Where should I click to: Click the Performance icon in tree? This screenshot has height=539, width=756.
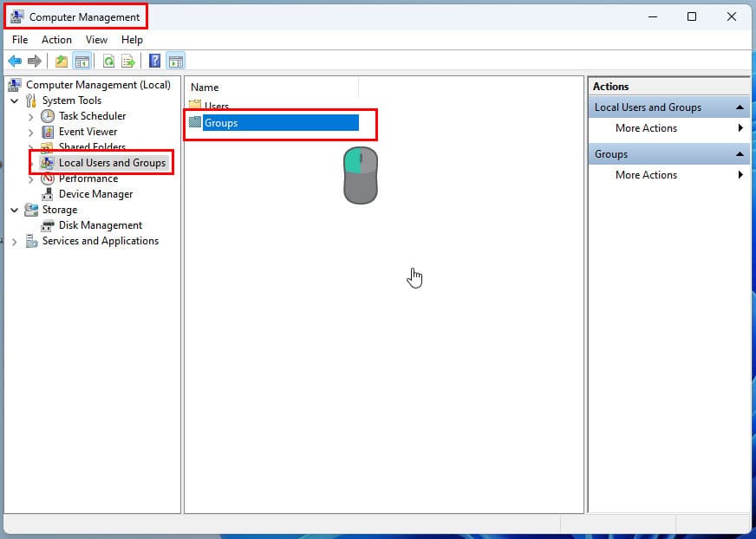(48, 179)
